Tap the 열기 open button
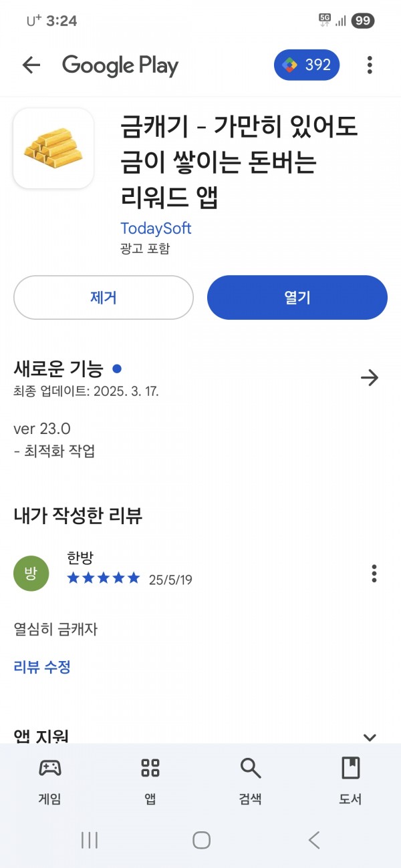This screenshot has width=401, height=868. pyautogui.click(x=297, y=297)
